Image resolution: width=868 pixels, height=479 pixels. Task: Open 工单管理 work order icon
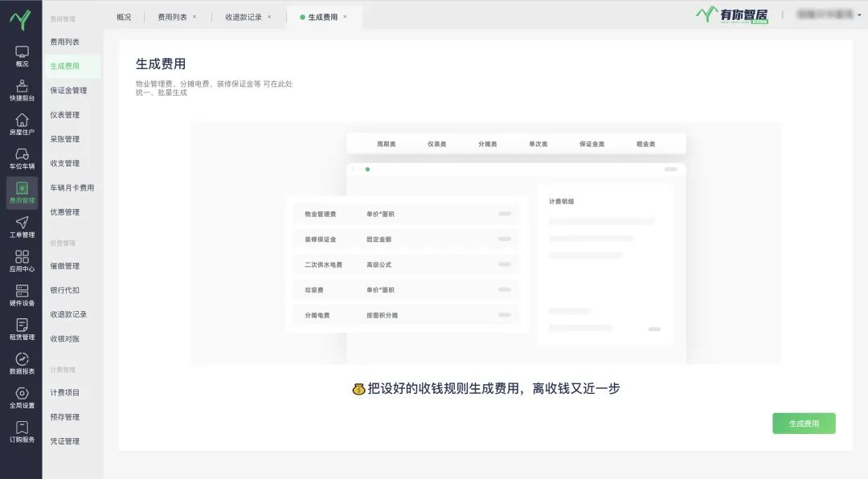22,223
